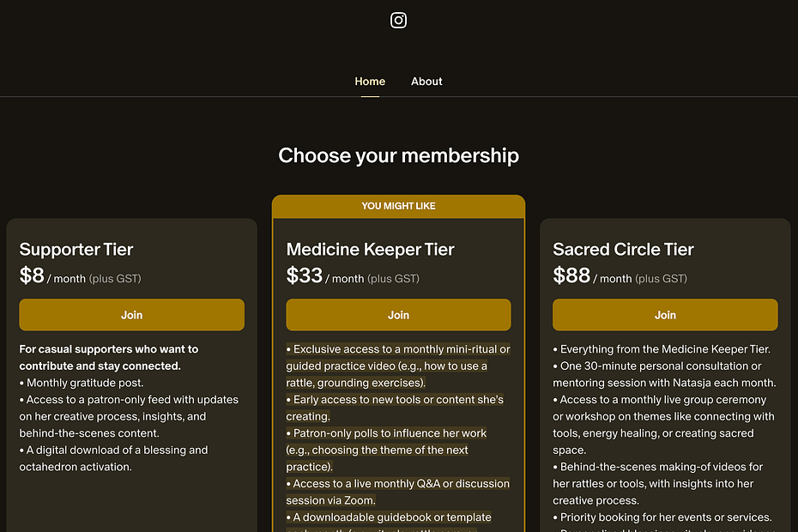
Task: Join the Medicine Keeper Tier
Action: pyautogui.click(x=398, y=315)
